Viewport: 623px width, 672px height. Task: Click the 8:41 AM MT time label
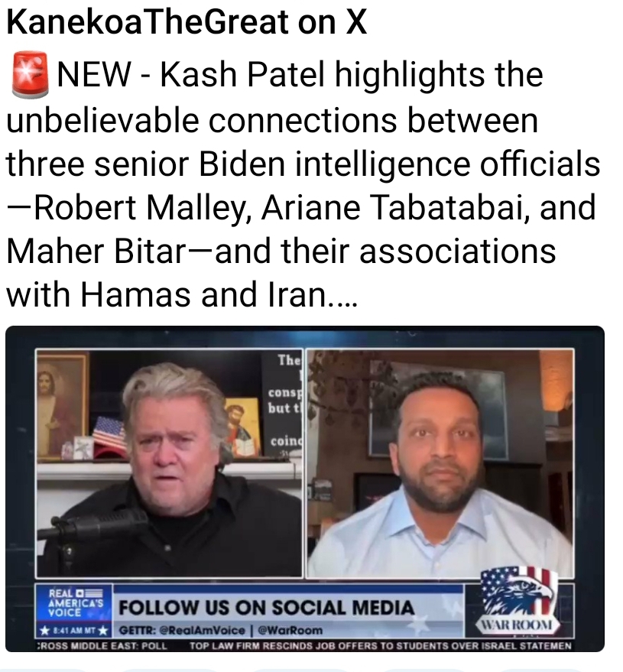(x=73, y=631)
